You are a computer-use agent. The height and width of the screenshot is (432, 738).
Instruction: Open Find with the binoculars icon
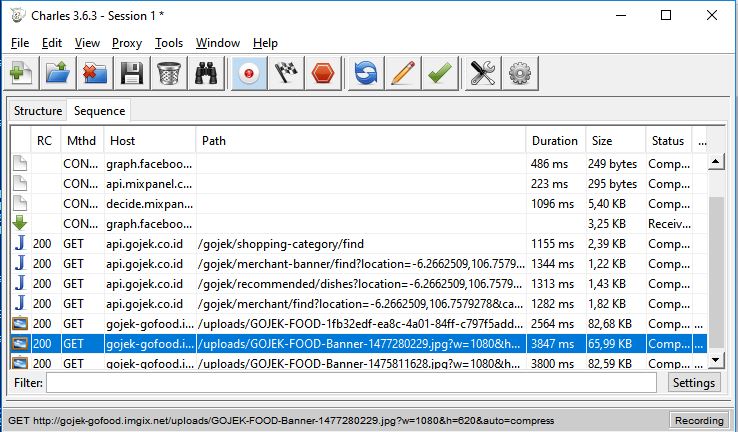[206, 73]
